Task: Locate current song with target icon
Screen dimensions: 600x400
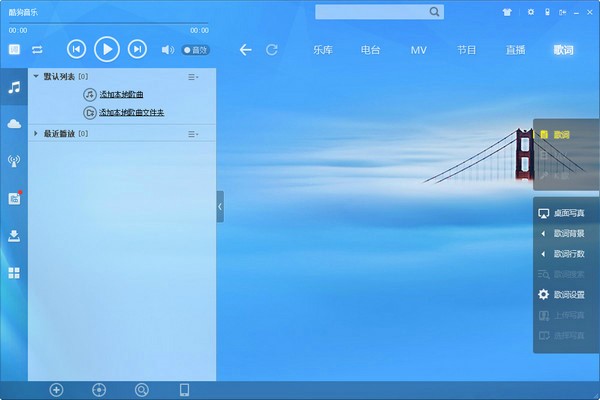Action: [x=99, y=390]
